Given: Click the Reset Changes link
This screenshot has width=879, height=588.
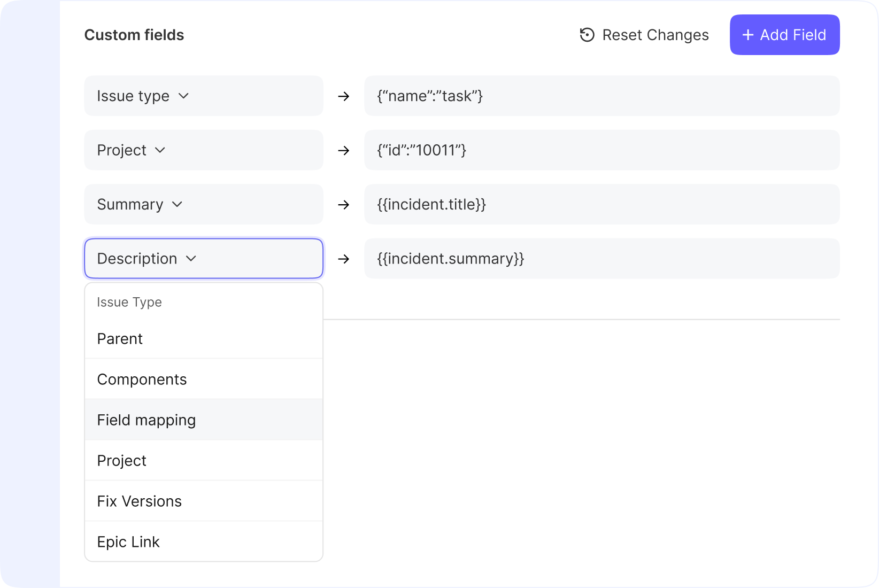Looking at the screenshot, I should (x=655, y=35).
